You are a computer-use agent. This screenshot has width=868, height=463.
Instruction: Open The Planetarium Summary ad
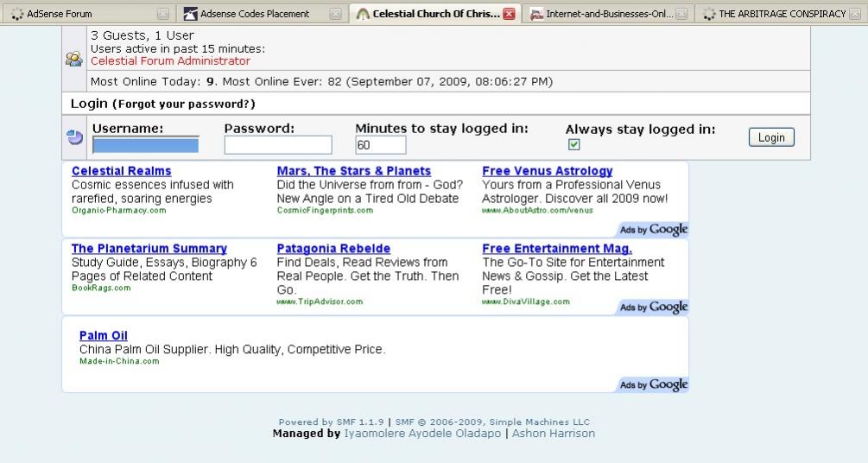(149, 249)
